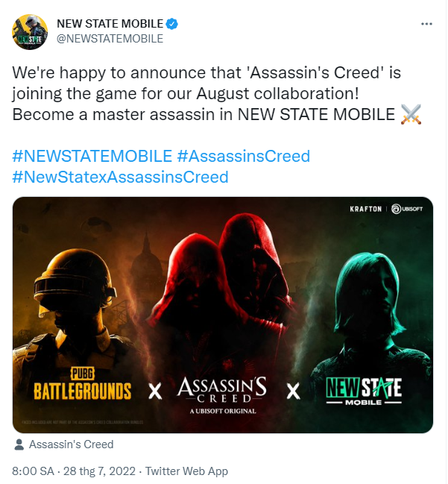Open the Assassin's Creed tagged account link
The image size is (448, 484).
[x=72, y=444]
